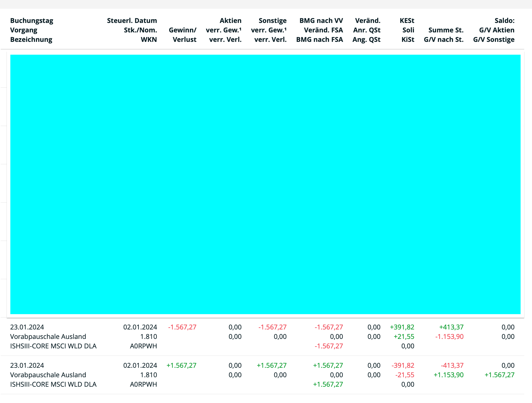
Task: Click the Summe St. header label
Action: [446, 30]
